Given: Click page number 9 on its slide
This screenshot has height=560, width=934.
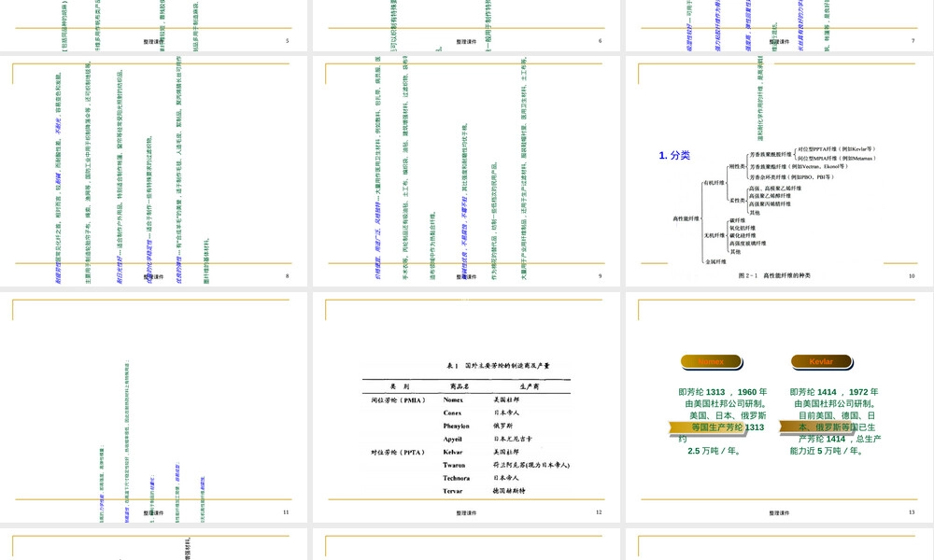Looking at the screenshot, I should click(x=600, y=276).
